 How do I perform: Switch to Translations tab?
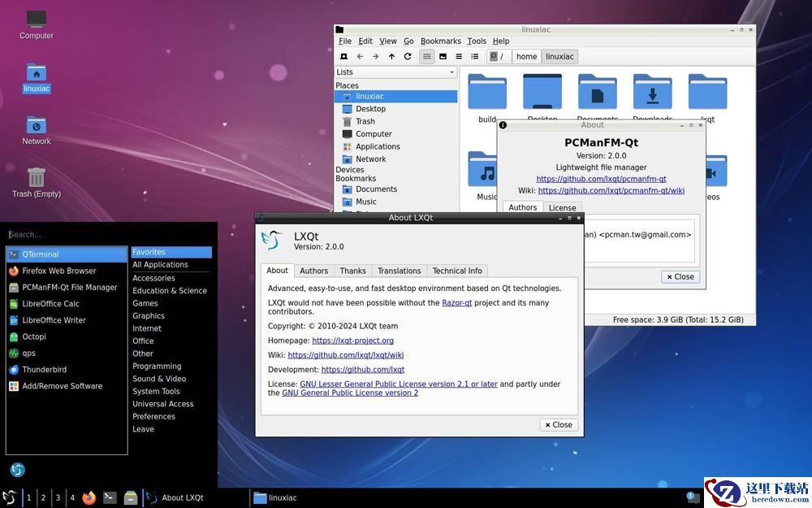click(399, 271)
